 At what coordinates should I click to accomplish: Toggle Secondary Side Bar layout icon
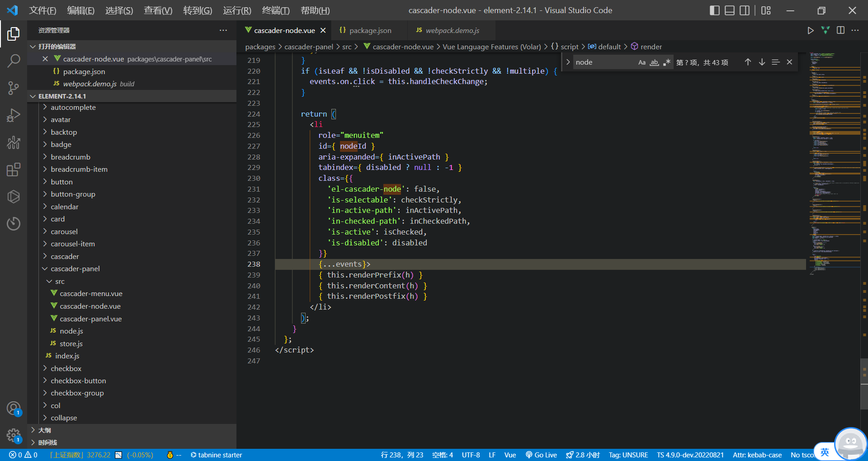[745, 10]
